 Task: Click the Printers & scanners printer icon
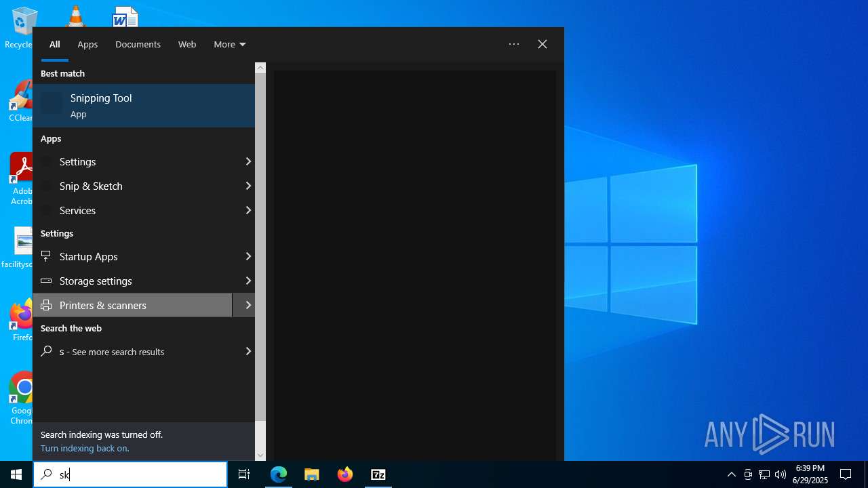[46, 305]
